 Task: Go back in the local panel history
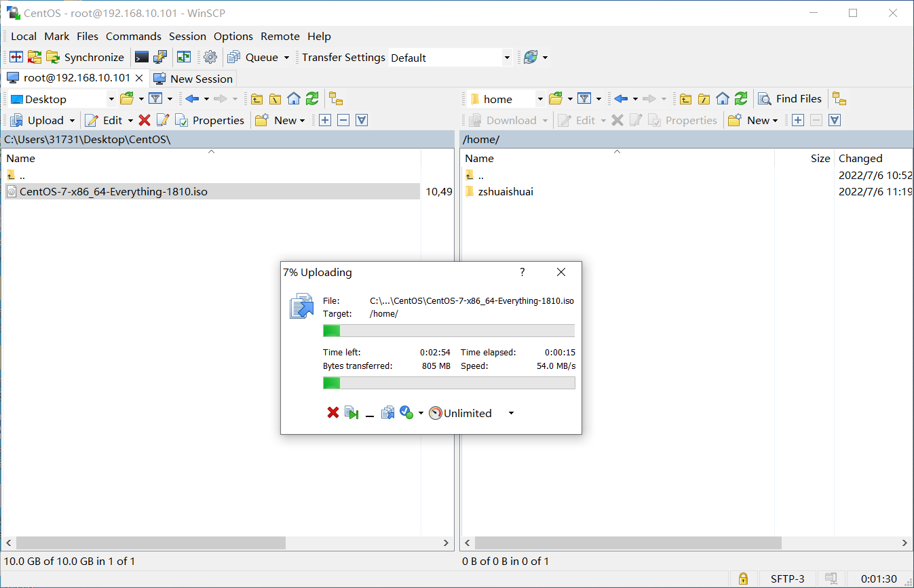click(192, 99)
